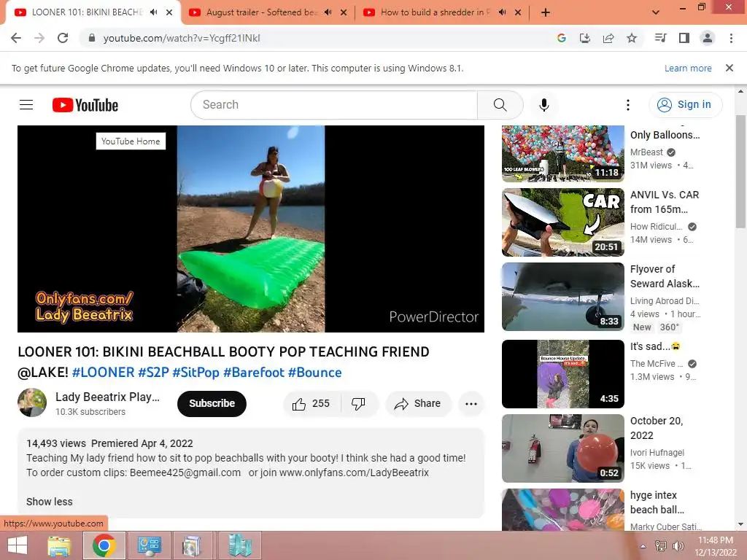Click the search magnifier button
Image resolution: width=747 pixels, height=560 pixels.
[500, 105]
